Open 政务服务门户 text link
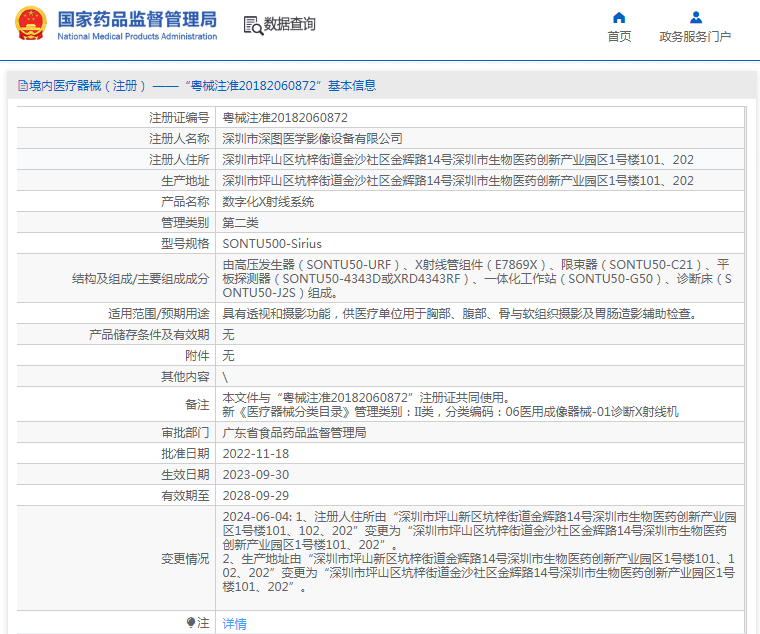Image resolution: width=760 pixels, height=634 pixels. pyautogui.click(x=695, y=37)
